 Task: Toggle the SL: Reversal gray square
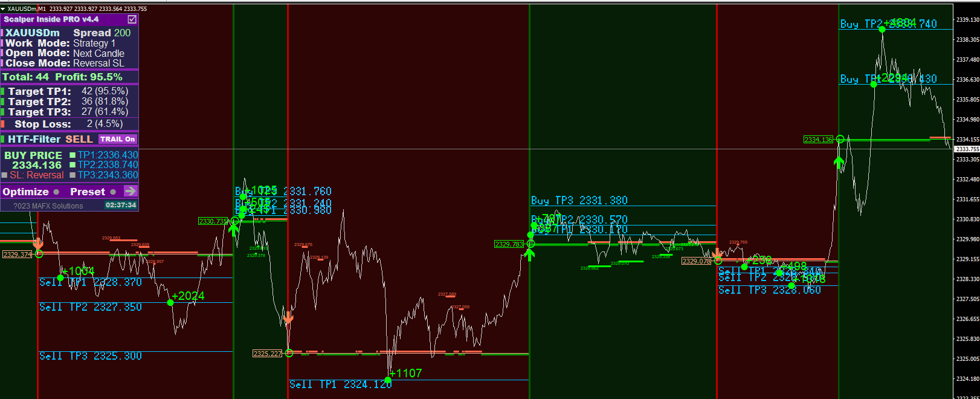pyautogui.click(x=4, y=175)
